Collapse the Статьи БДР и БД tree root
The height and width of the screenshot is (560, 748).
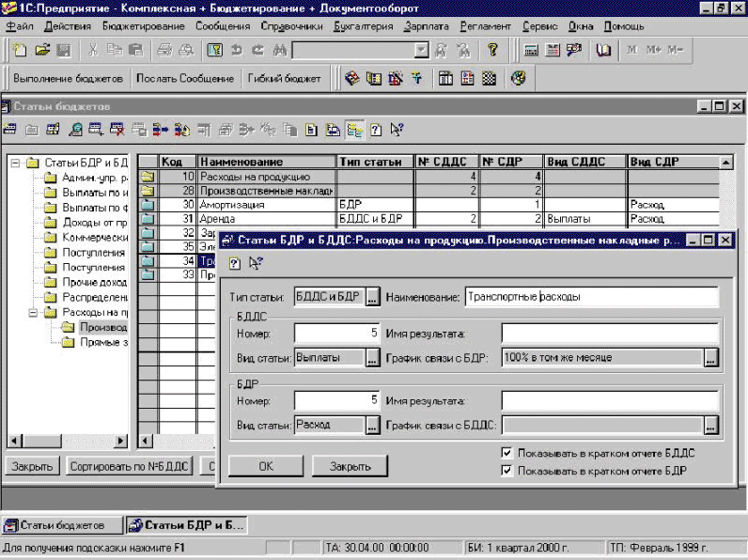coord(15,163)
